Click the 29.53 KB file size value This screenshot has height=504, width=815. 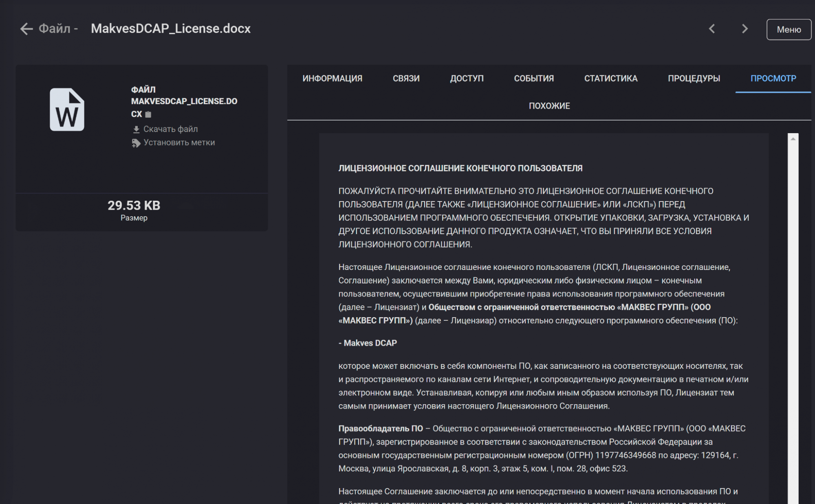tap(134, 206)
